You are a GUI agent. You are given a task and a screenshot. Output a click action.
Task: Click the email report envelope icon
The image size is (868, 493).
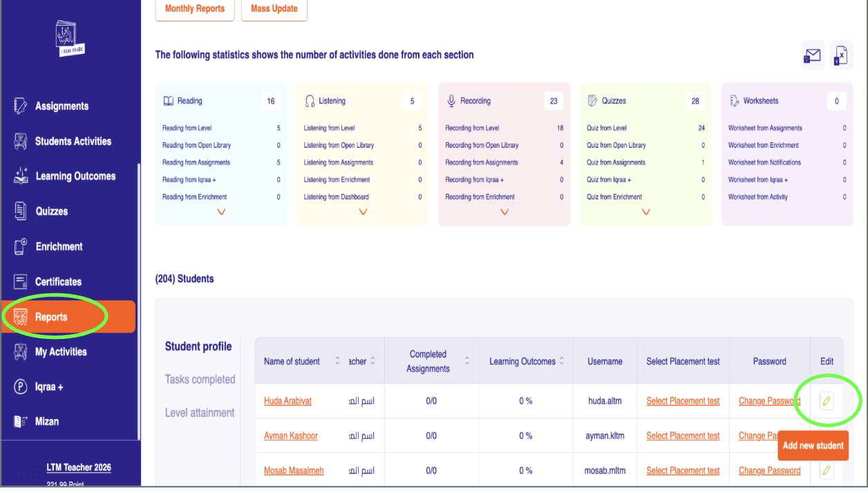813,55
